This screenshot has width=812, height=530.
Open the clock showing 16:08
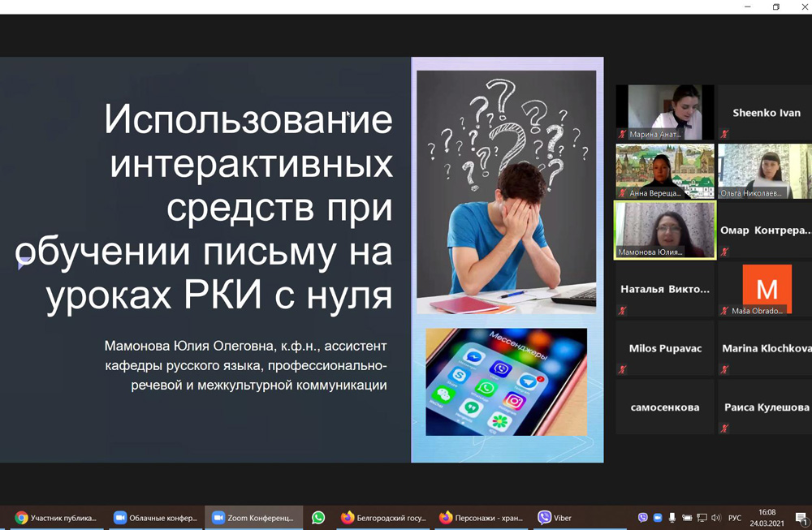[767, 518]
